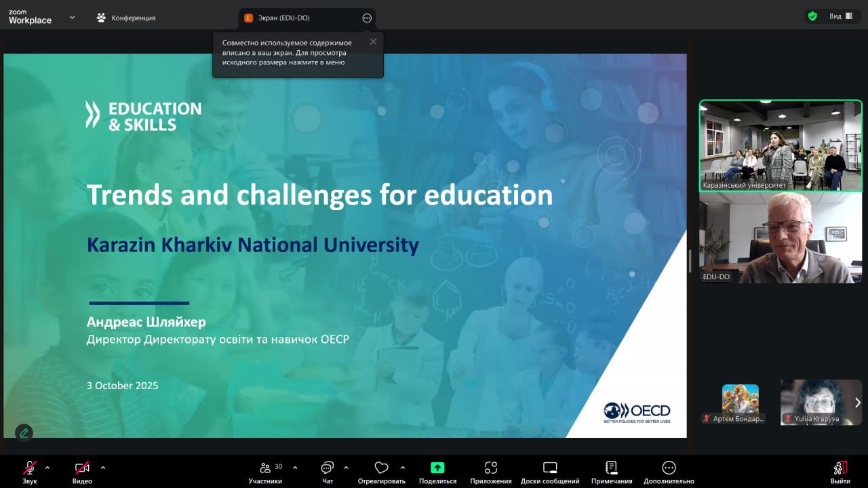The image size is (868, 488).
Task: Open the Экран (EDU-DO) tab options ellipsis
Action: click(x=367, y=18)
